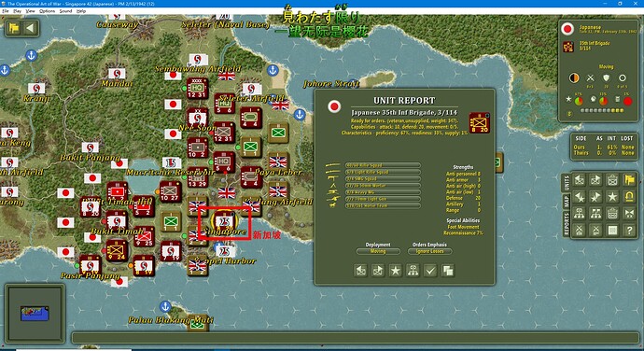Switch to the MAP side tab
644x351 pixels.
click(x=567, y=202)
